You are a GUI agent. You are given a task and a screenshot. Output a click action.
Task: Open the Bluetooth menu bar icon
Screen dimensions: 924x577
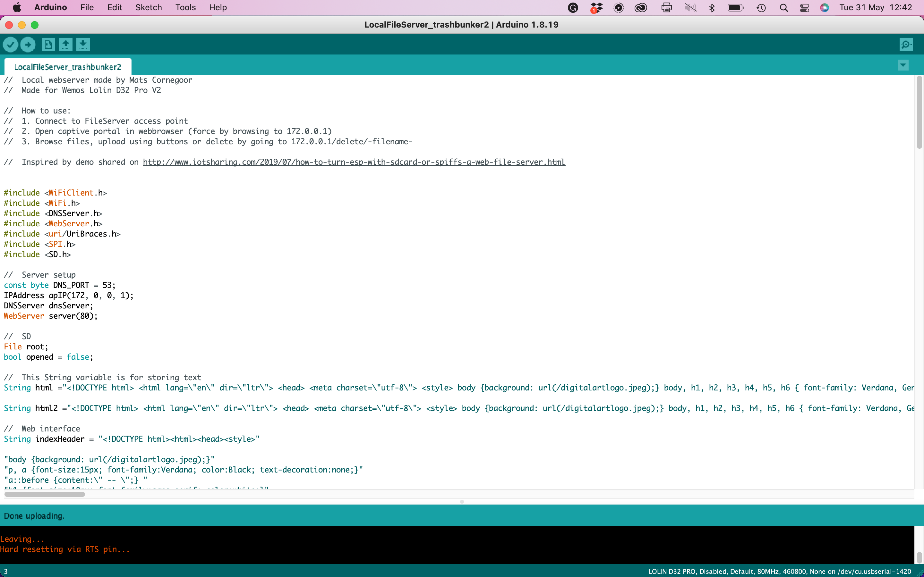[x=712, y=8]
